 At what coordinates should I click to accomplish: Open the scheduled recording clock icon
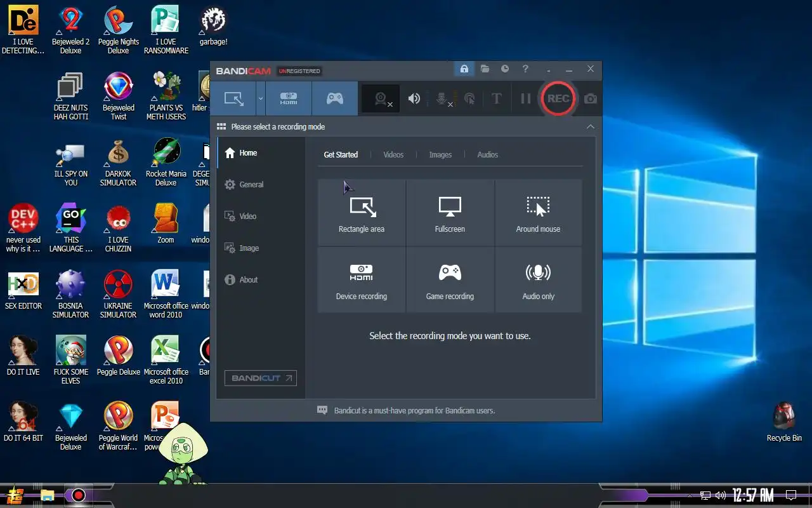[x=505, y=69]
